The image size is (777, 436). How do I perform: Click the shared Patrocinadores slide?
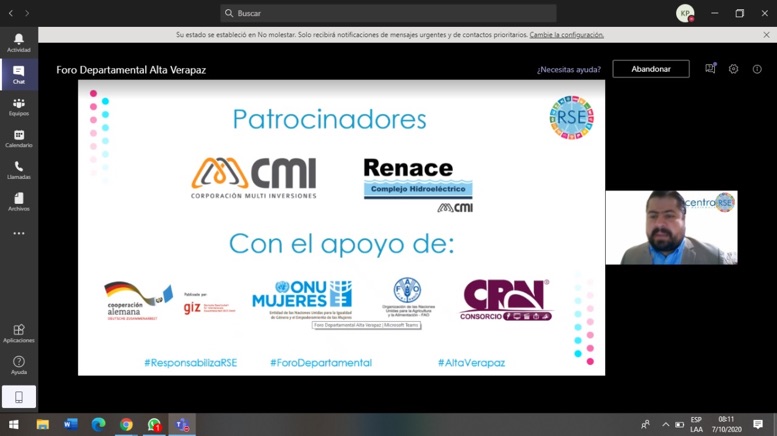pos(341,228)
